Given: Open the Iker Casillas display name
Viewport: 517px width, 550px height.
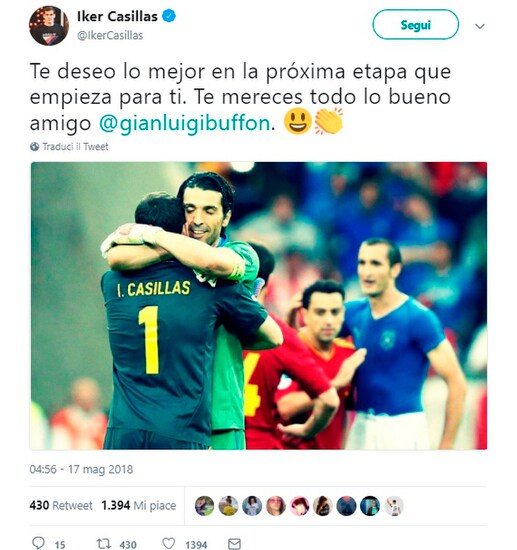Looking at the screenshot, I should tap(117, 16).
